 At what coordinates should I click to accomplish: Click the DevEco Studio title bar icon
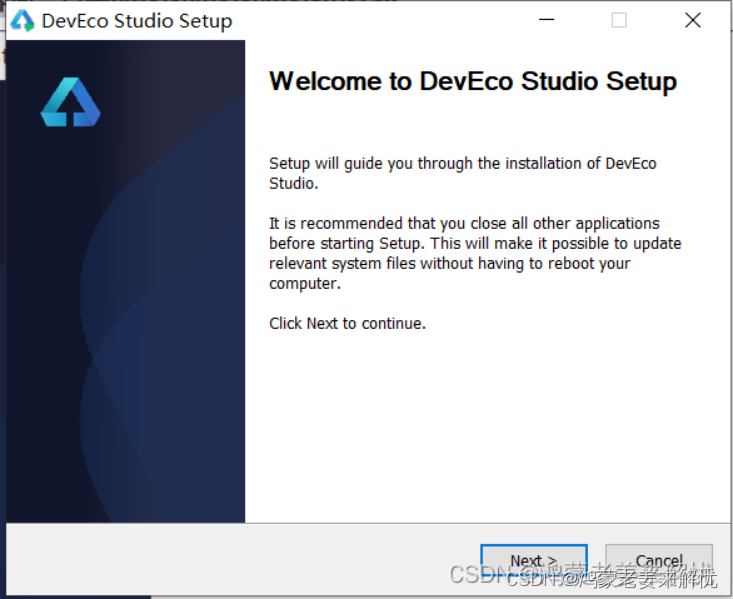(x=22, y=21)
